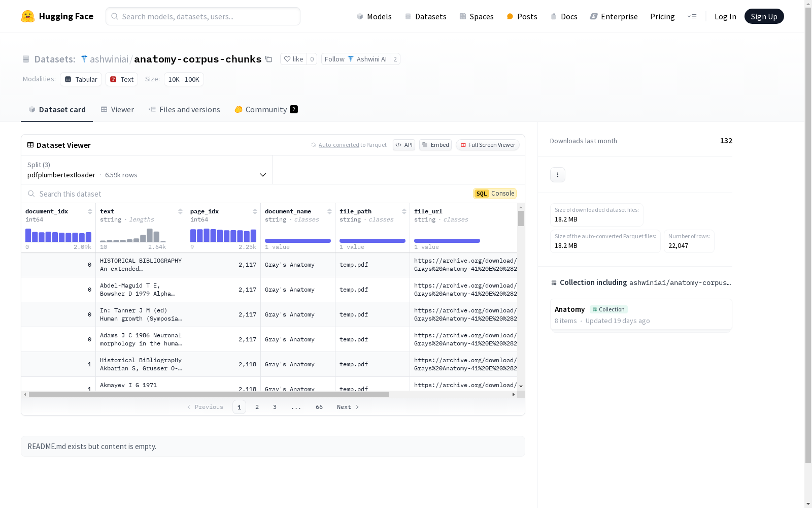Open Posts in top navigation
The image size is (812, 508).
[x=522, y=16]
